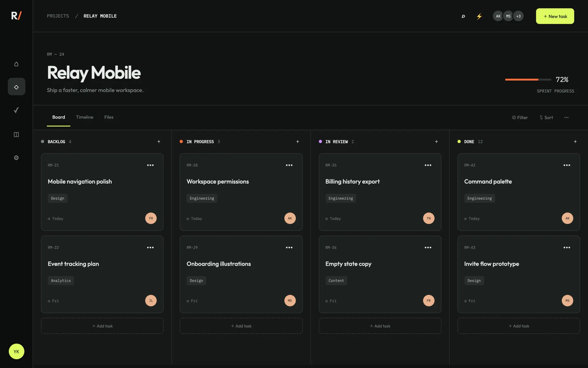Click MS avatar on Onboarding illustrations card
588x368 pixels.
pyautogui.click(x=290, y=301)
